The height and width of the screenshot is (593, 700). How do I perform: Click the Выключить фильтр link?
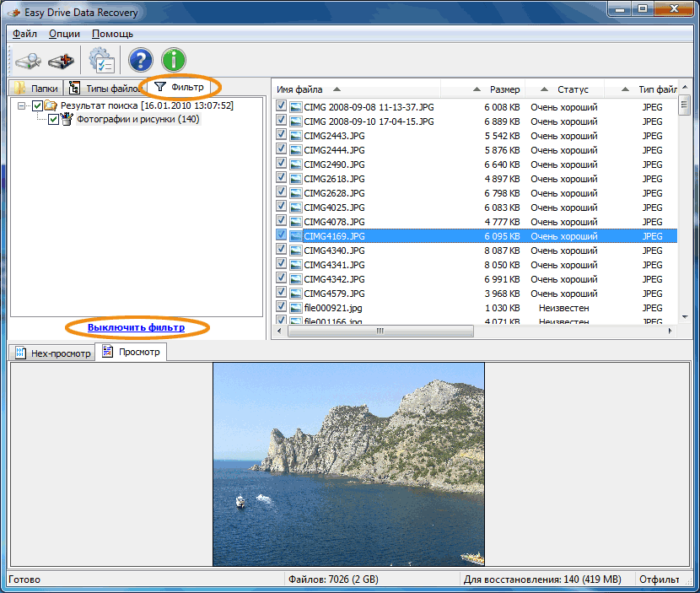point(136,327)
